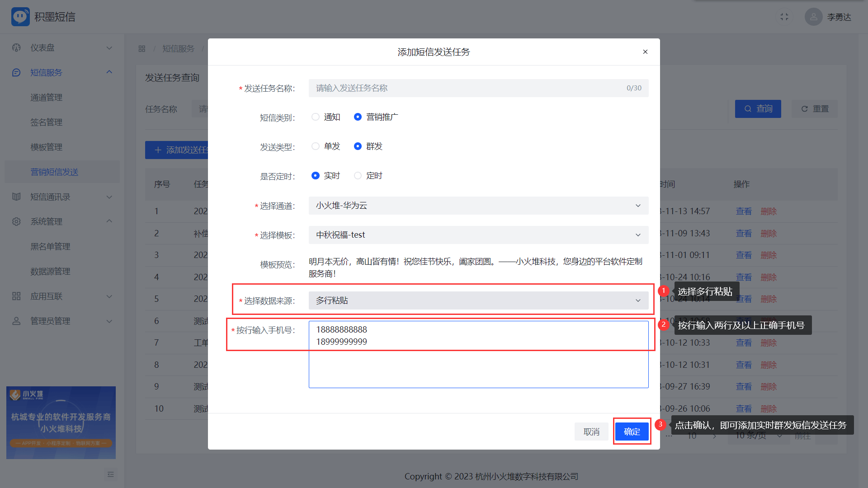Click the user avatar for 李勇达
The image size is (868, 488).
point(813,17)
